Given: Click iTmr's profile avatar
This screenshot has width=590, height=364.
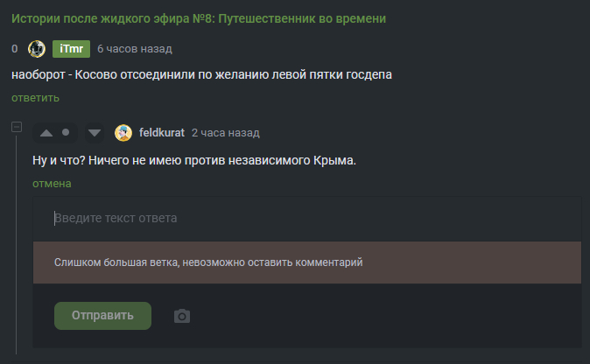Looking at the screenshot, I should tap(37, 49).
